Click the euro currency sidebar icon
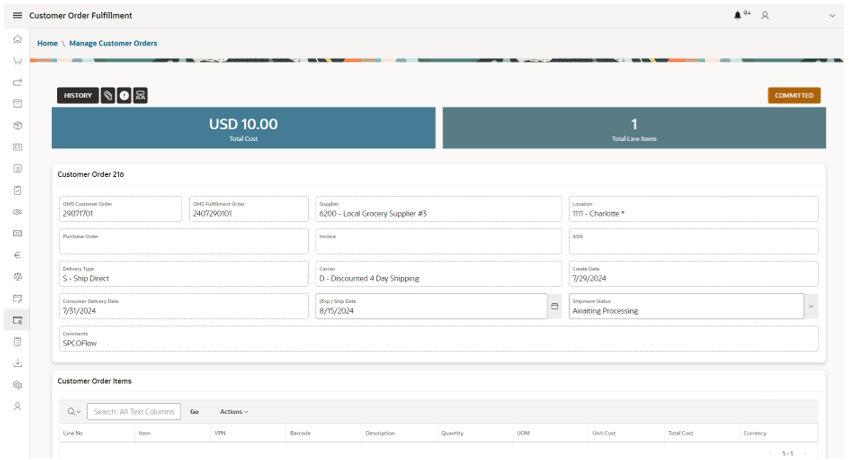 [17, 255]
